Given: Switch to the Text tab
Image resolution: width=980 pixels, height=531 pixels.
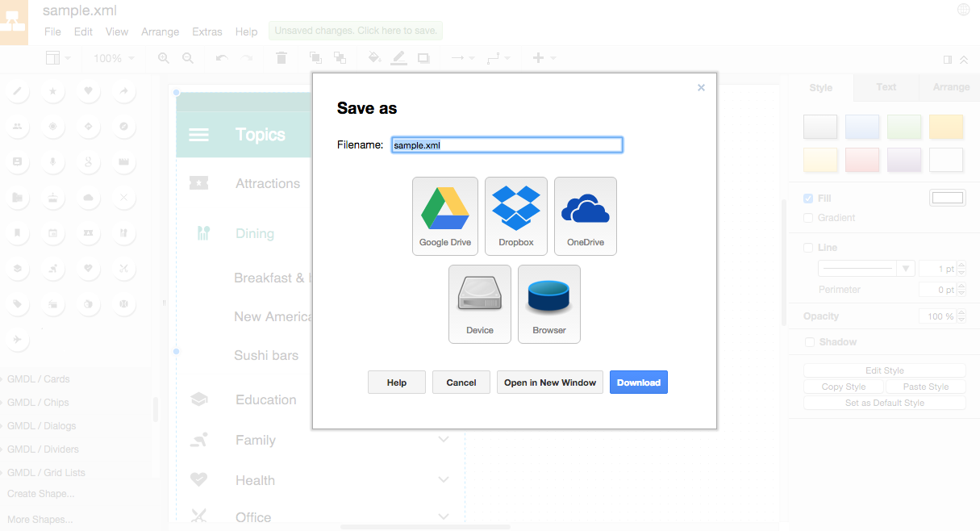Looking at the screenshot, I should tap(886, 87).
